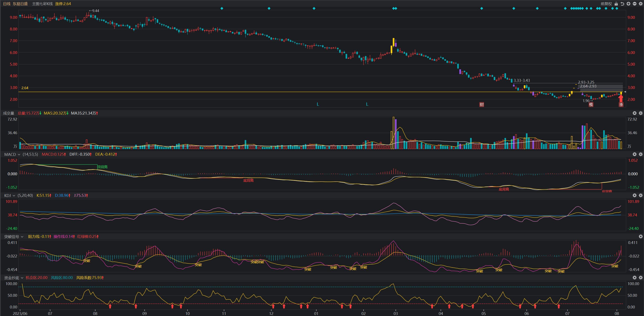Toggle the chart lock icon
Image resolution: width=644 pixels, height=316 pixels.
(616, 4)
